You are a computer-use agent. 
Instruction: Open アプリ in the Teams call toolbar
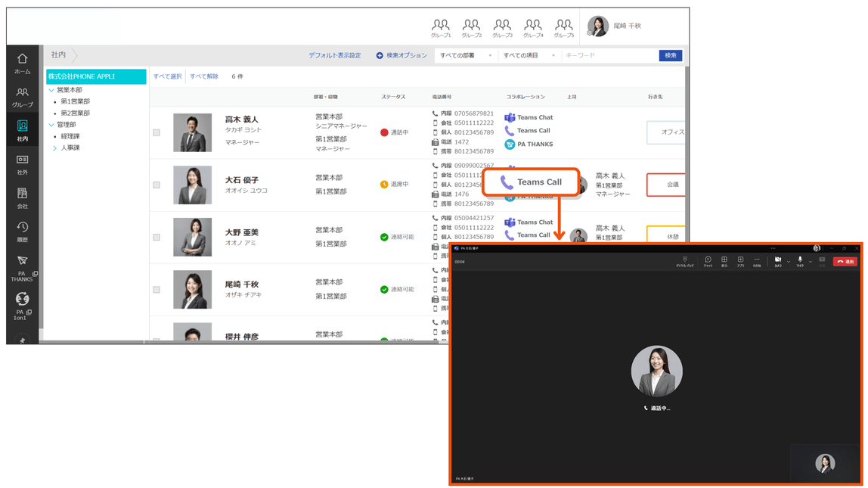tap(741, 262)
